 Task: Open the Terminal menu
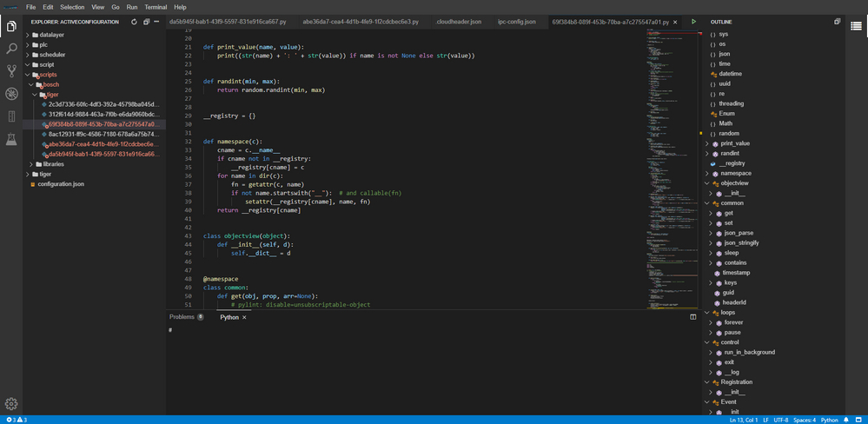(x=156, y=7)
